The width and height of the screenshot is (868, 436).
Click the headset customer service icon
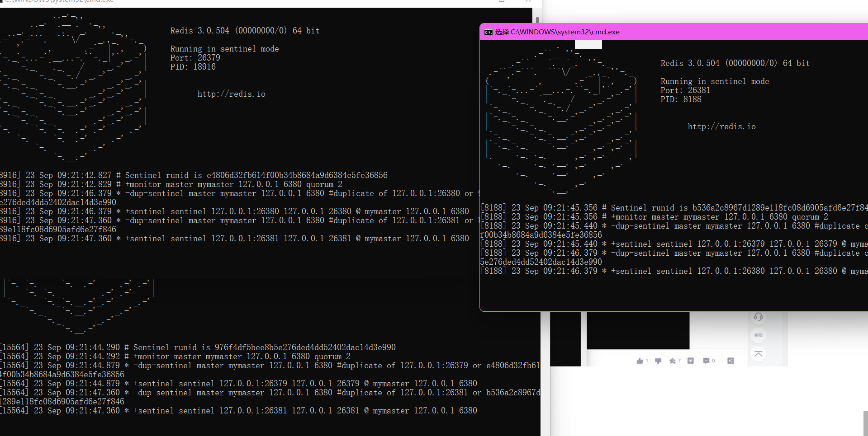click(x=759, y=317)
